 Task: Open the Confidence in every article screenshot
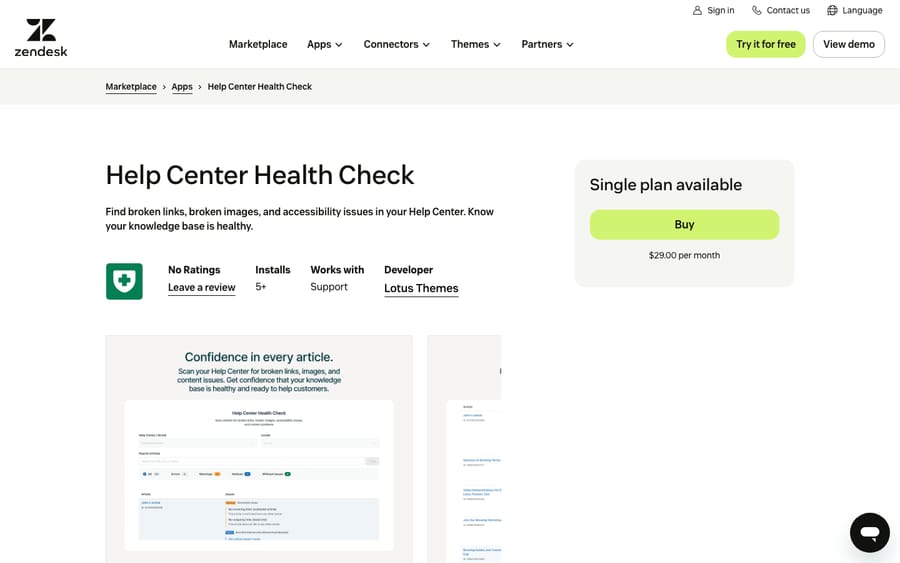pos(259,449)
